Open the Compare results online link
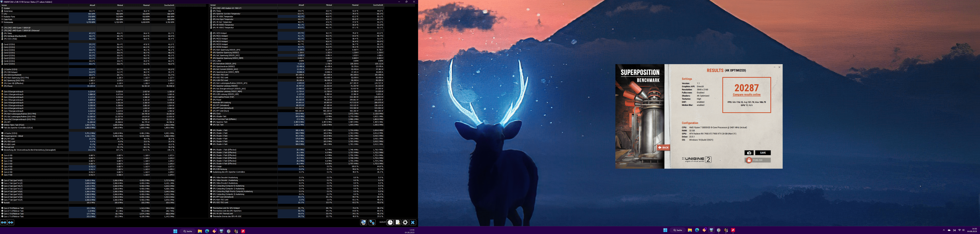This screenshot has width=980, height=234. [x=746, y=95]
